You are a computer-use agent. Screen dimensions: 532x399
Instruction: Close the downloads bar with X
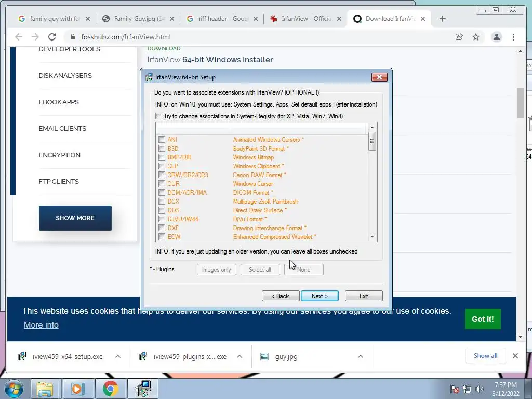515,356
